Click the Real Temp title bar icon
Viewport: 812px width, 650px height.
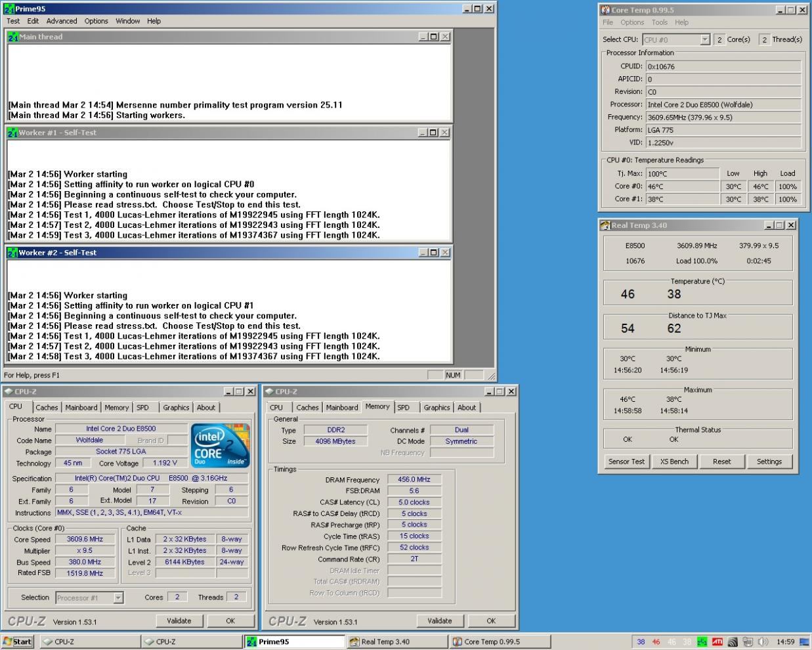[x=605, y=225]
